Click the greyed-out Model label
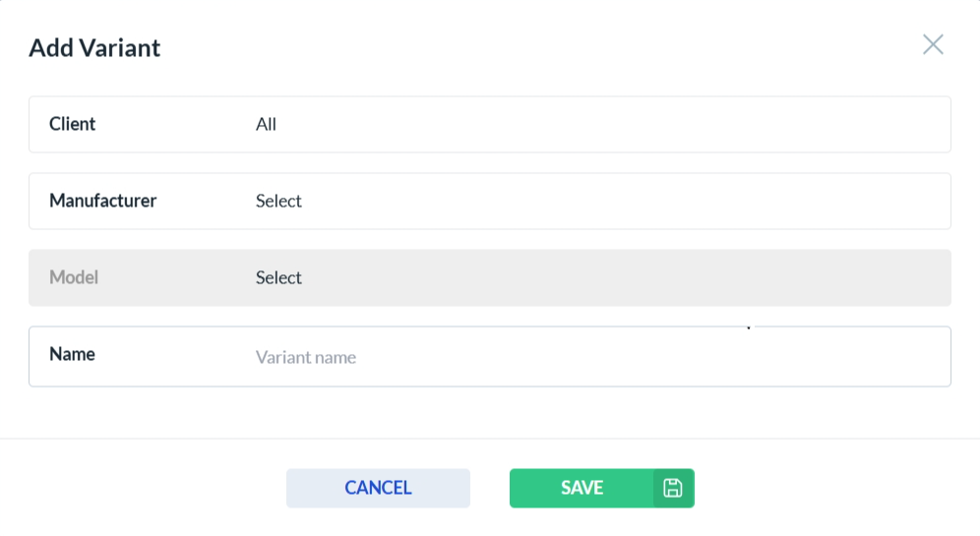The image size is (980, 536). point(74,277)
